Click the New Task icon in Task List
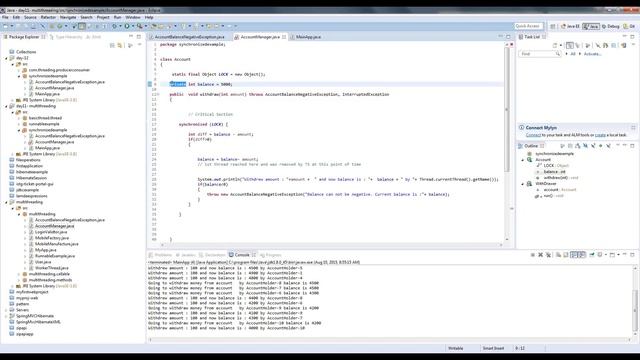This screenshot has width=640, height=360. pyautogui.click(x=555, y=45)
